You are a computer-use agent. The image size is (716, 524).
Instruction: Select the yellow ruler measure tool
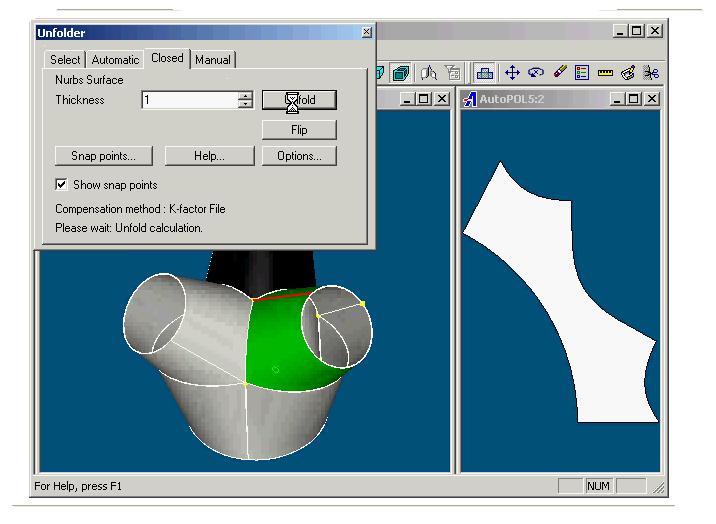(605, 73)
